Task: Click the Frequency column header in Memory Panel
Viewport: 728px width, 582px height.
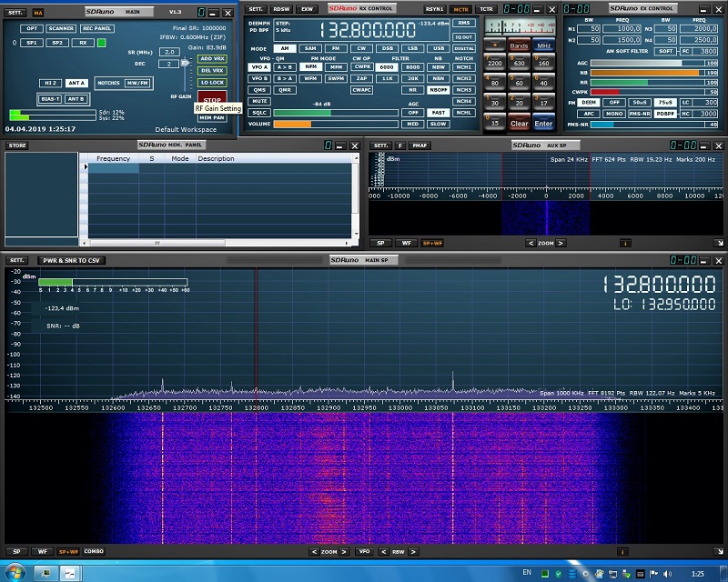Action: click(114, 159)
